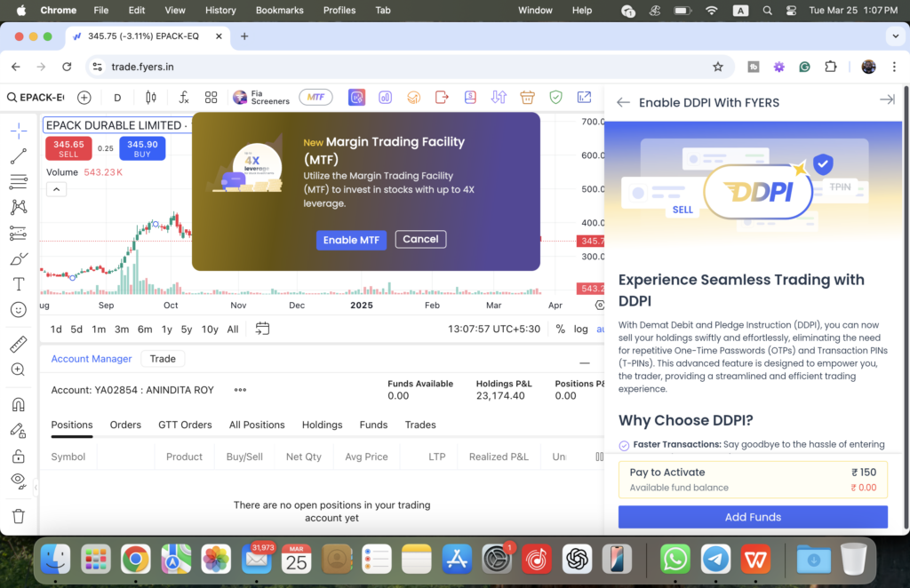Viewport: 910px width, 588px height.
Task: Open the D interval dropdown
Action: click(x=117, y=98)
